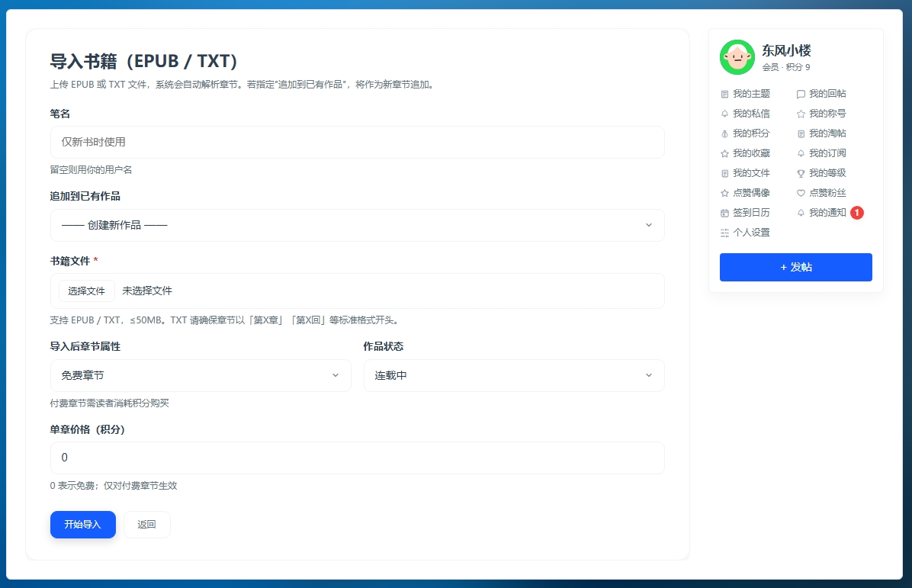Click the 付费章节需读者消耗积分购买 hint

coord(109,403)
